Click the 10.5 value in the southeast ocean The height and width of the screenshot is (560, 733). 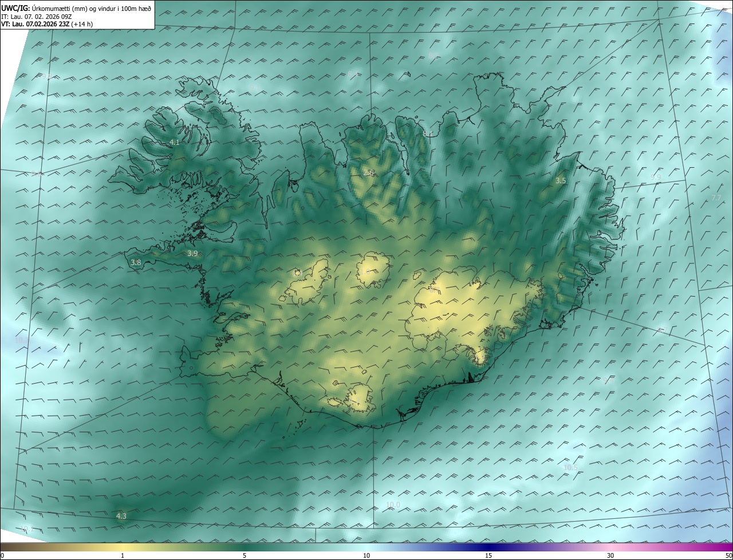click(x=570, y=467)
